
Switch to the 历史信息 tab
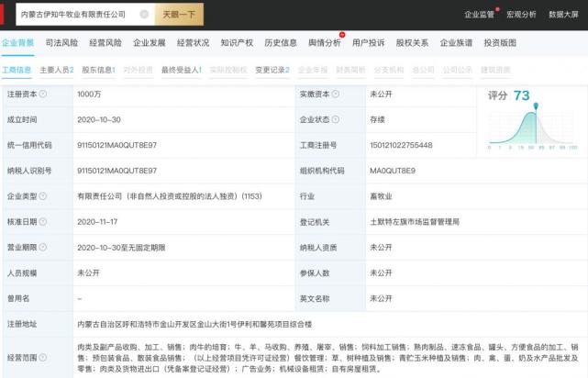[x=281, y=43]
